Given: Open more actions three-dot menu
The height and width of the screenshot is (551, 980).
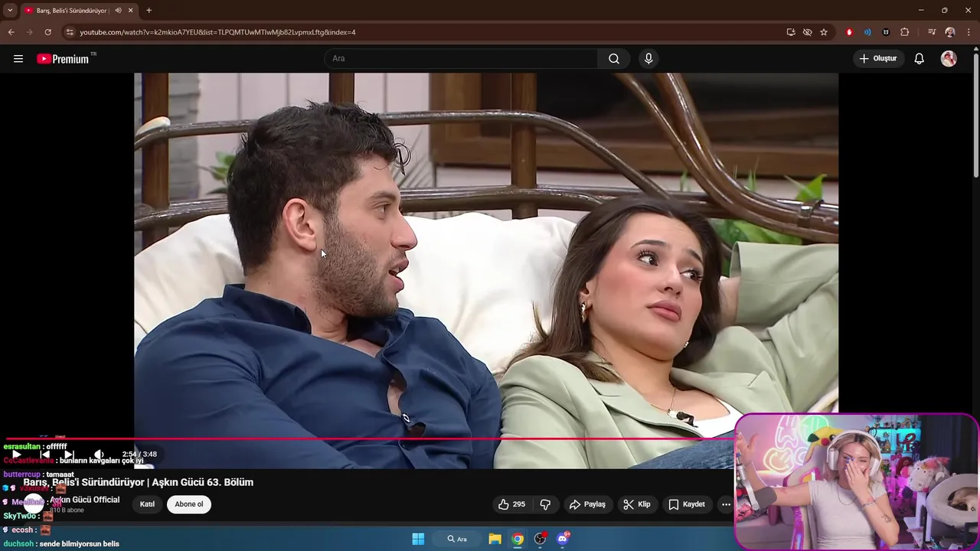Looking at the screenshot, I should click(726, 504).
